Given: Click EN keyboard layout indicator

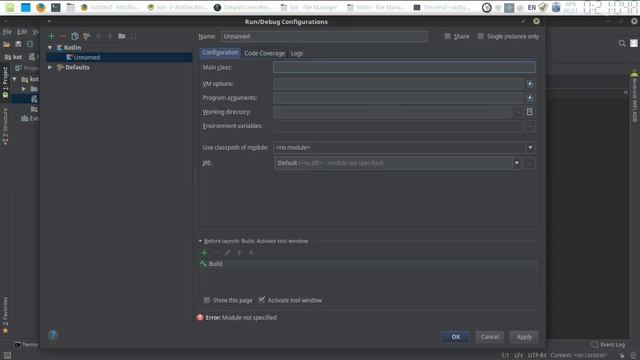Looking at the screenshot, I should click(x=531, y=7).
